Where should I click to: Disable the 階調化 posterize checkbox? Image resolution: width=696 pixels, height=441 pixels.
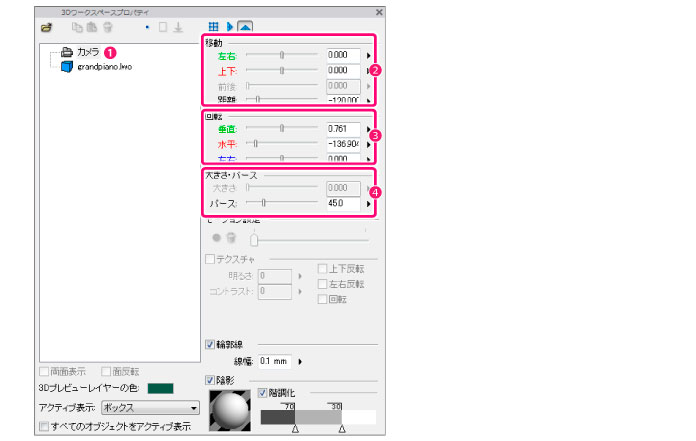(263, 393)
